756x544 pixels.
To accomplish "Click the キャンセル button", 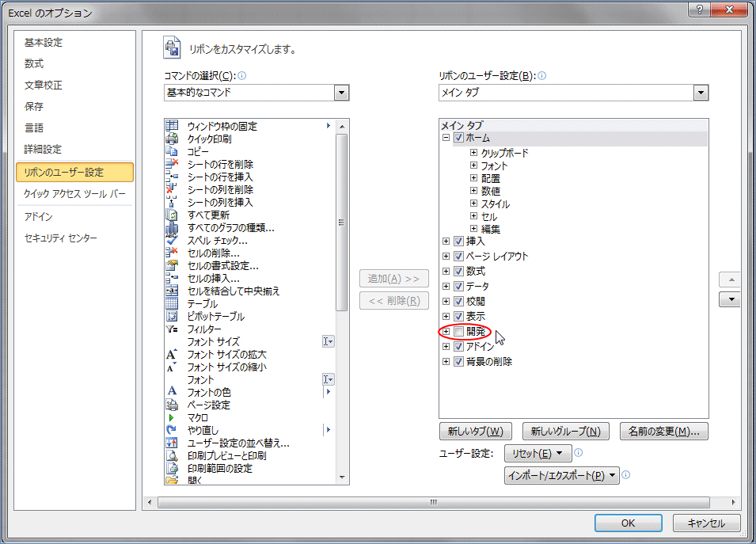I will pos(706,523).
